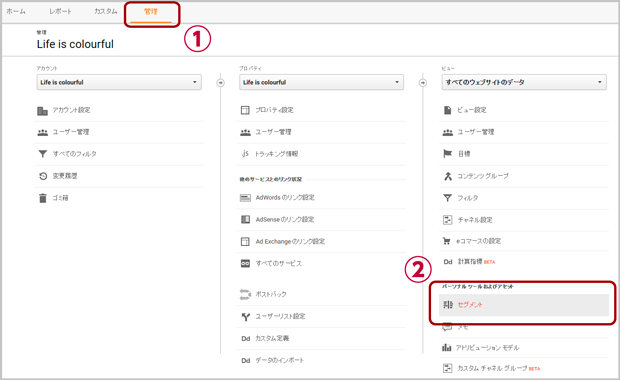Open the アカウント dropdown showing Life is colourful
The width and height of the screenshot is (620, 380).
click(x=119, y=82)
